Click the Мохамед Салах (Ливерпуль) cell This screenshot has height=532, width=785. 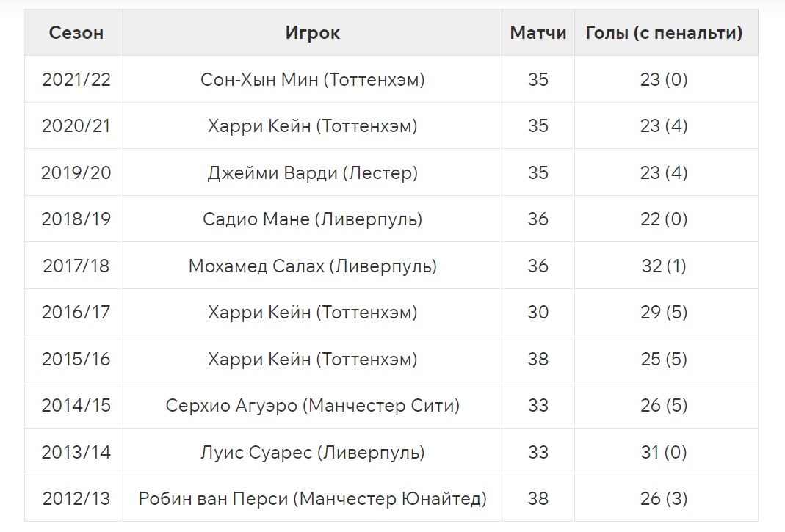click(313, 266)
